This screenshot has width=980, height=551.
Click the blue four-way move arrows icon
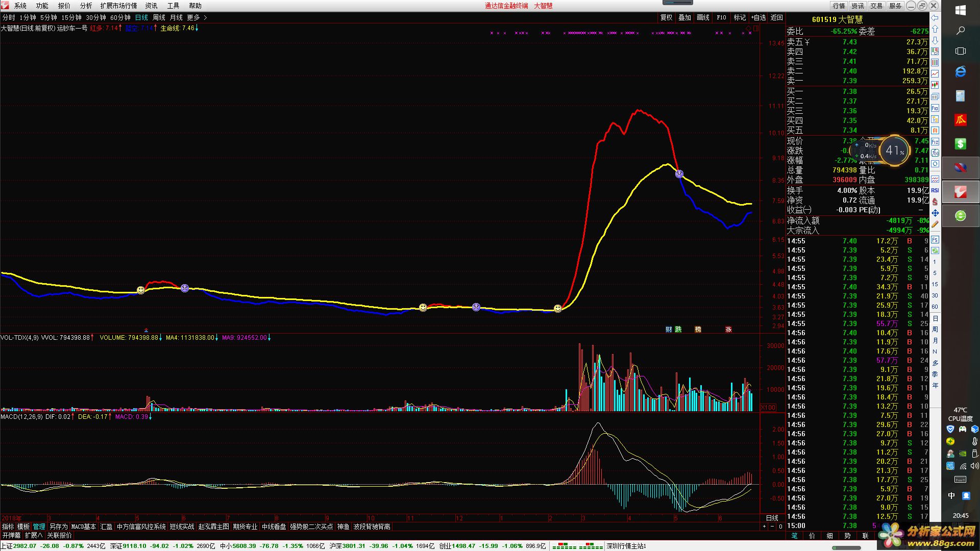coord(935,213)
